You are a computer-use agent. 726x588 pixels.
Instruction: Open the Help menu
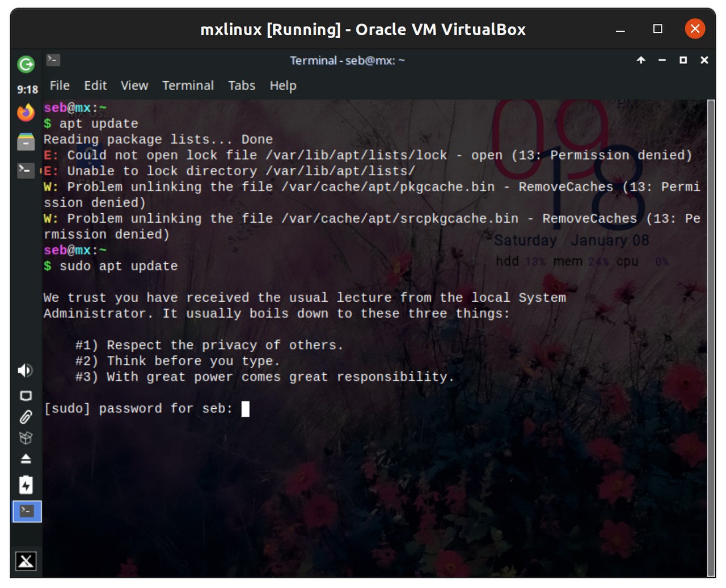click(283, 86)
